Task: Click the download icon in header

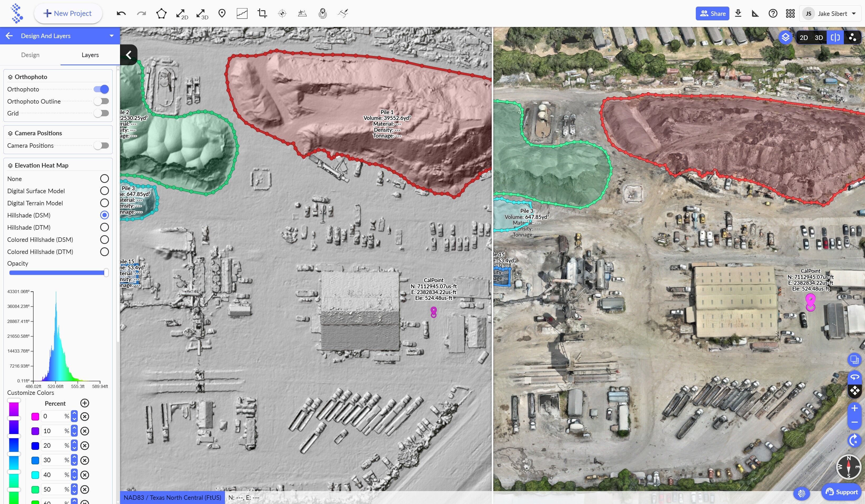Action: coord(738,13)
